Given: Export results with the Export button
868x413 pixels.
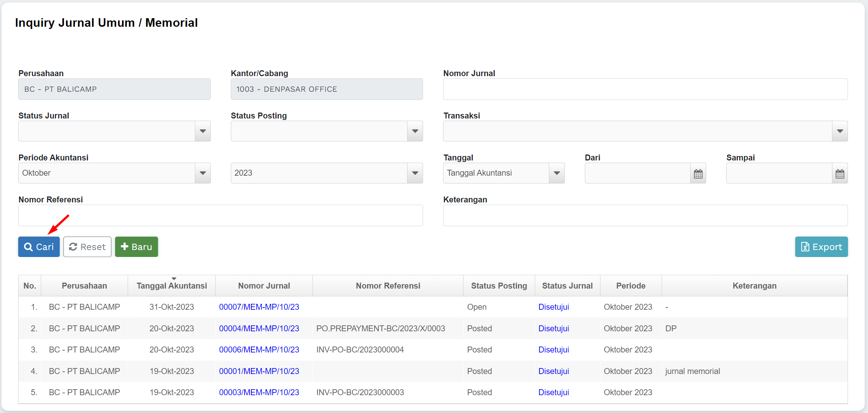Looking at the screenshot, I should point(821,247).
